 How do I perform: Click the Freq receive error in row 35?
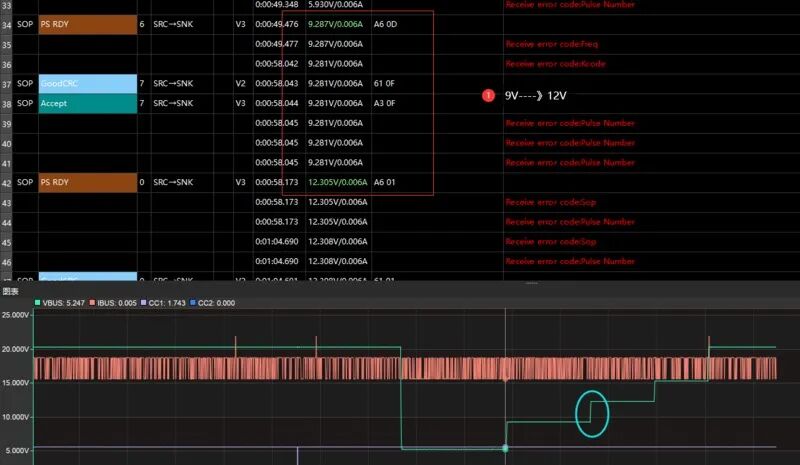pyautogui.click(x=552, y=44)
